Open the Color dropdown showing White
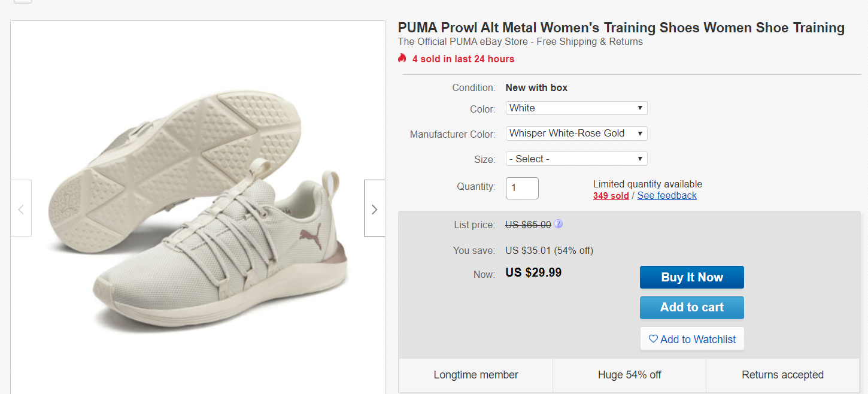Image resolution: width=868 pixels, height=394 pixels. 576,108
